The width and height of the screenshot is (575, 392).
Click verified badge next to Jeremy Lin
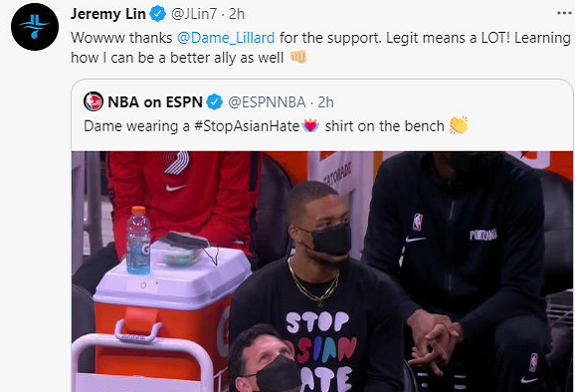pos(158,14)
